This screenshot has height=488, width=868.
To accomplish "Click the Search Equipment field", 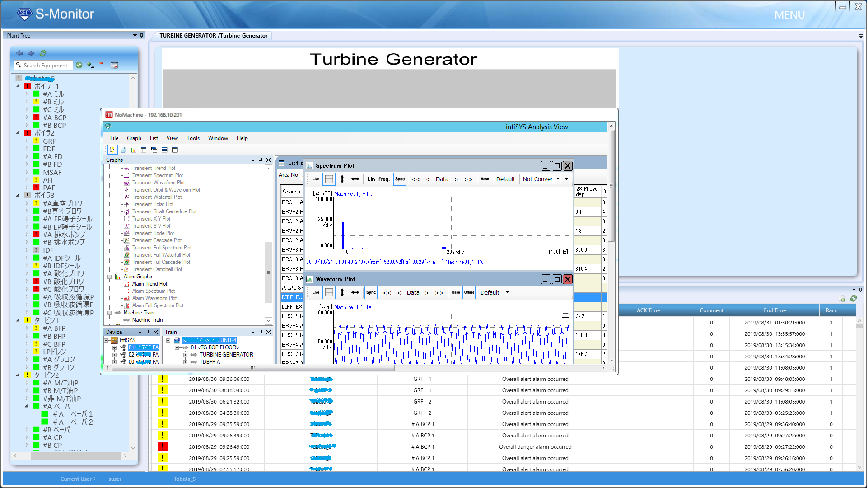I will coord(45,66).
